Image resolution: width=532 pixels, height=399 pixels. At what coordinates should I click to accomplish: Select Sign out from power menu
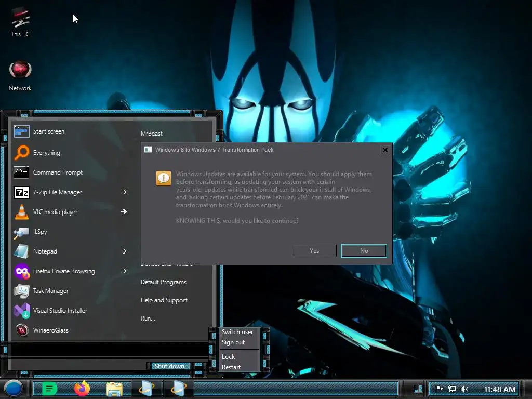coord(233,342)
